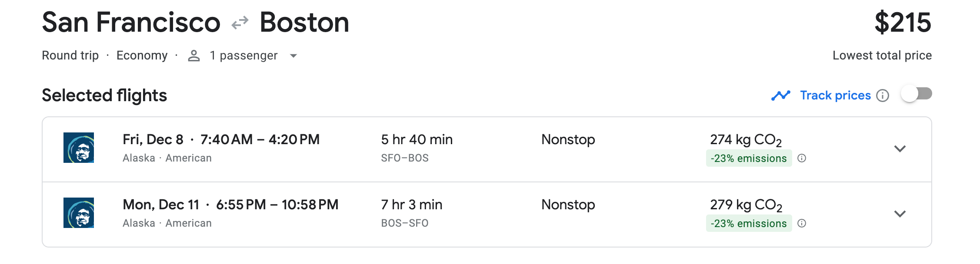Click the passenger person icon
The image size is (980, 264).
click(194, 56)
